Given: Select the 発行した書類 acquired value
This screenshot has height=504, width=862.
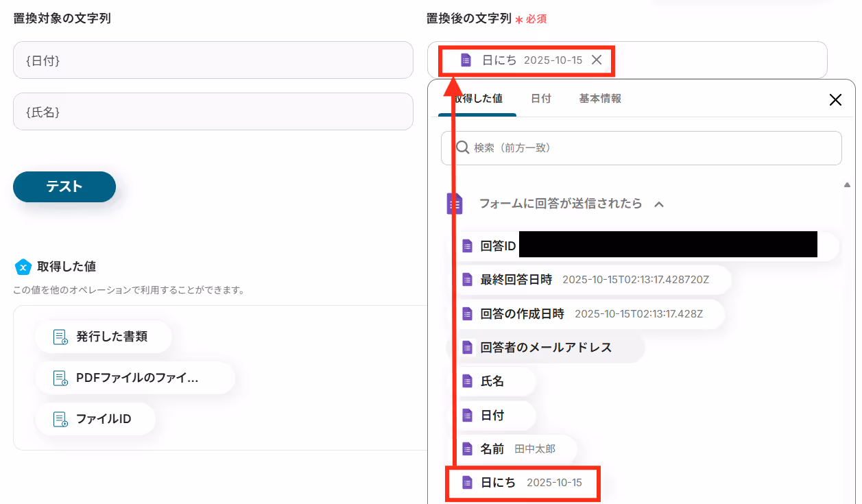Looking at the screenshot, I should pos(104,337).
